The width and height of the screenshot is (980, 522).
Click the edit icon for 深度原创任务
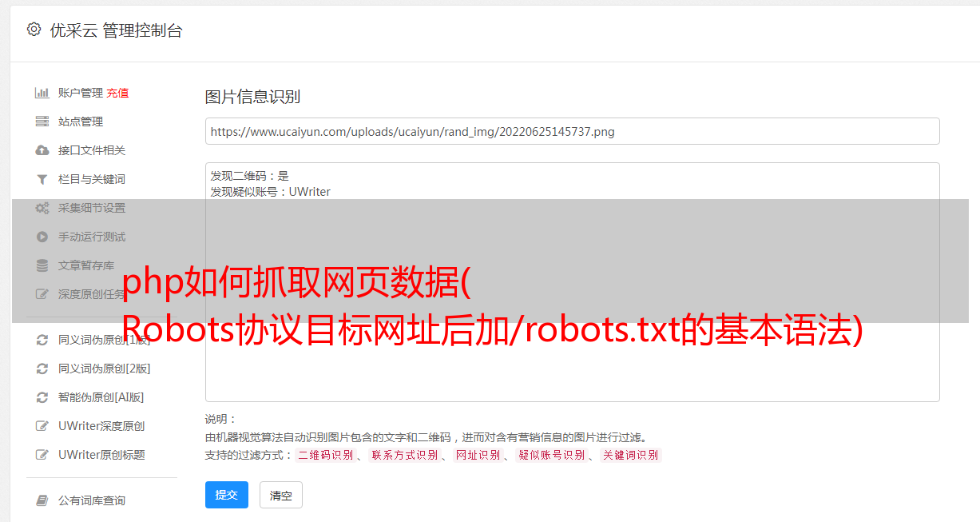[x=42, y=294]
